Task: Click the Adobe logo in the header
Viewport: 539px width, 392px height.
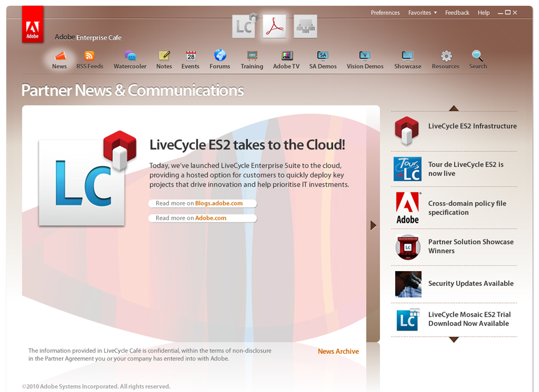Action: point(33,24)
